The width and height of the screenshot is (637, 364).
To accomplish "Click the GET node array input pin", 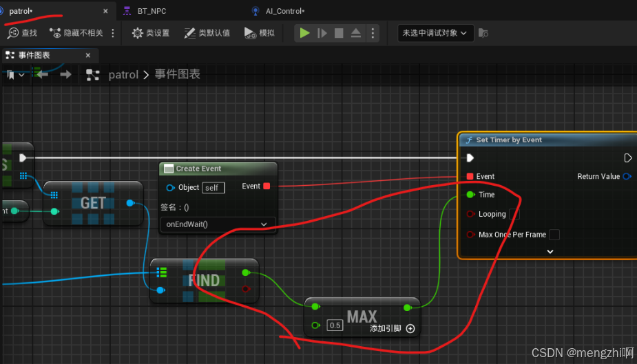I will [x=54, y=195].
